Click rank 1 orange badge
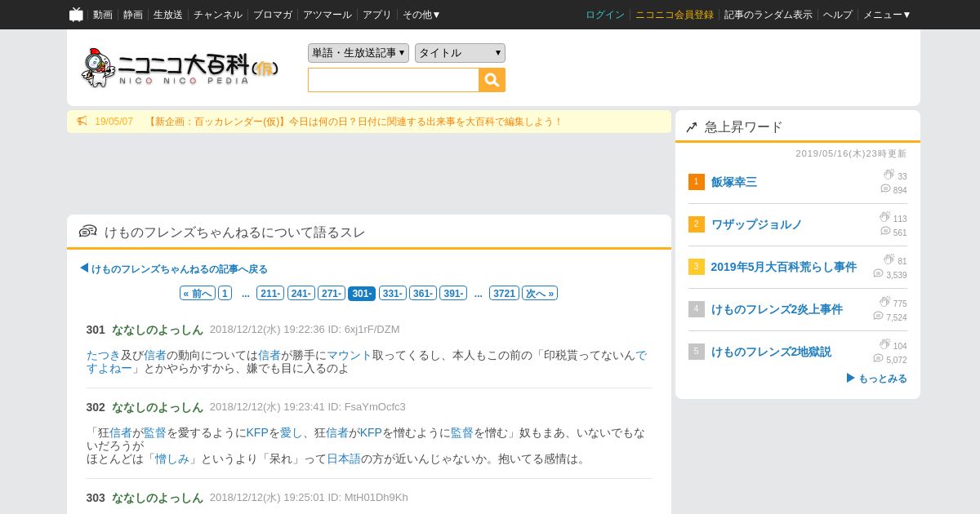The image size is (980, 514). [697, 182]
